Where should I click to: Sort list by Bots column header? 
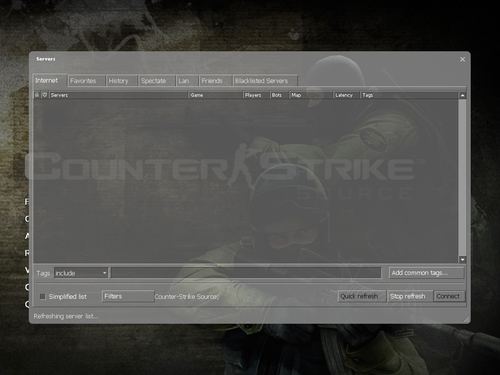click(279, 95)
